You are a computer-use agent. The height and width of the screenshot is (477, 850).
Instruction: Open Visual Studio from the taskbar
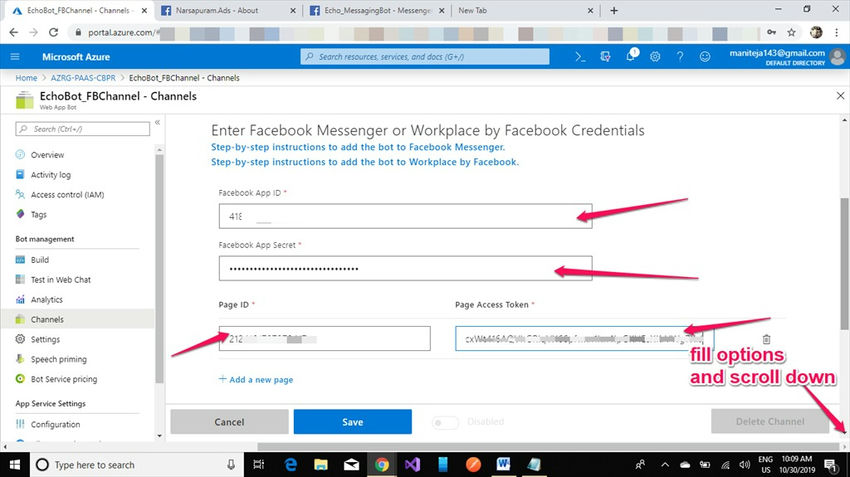[412, 465]
